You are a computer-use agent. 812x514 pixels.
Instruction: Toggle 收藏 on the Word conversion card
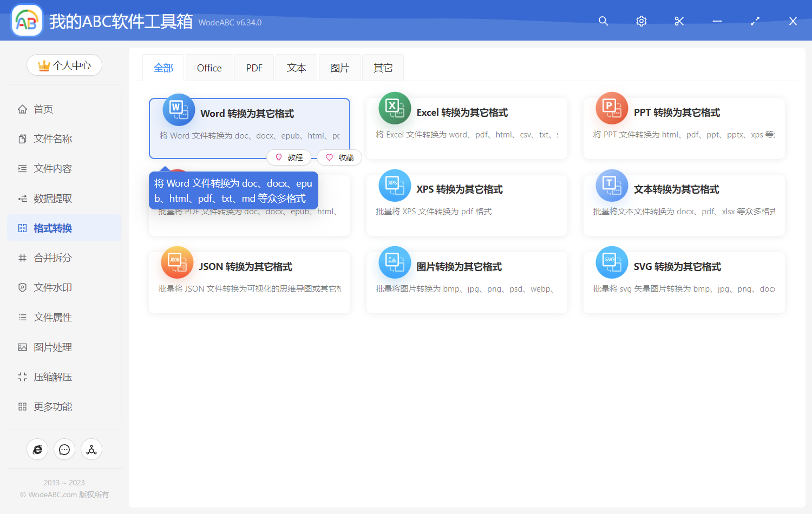[x=339, y=157]
